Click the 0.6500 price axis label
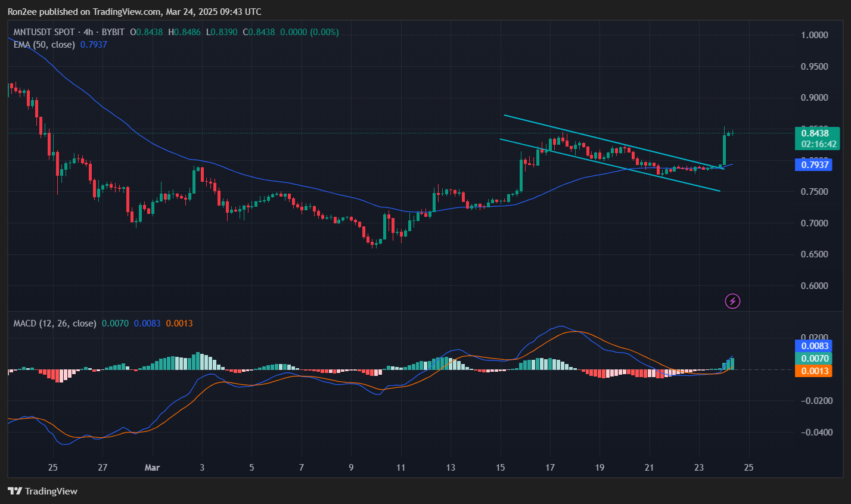 815,254
